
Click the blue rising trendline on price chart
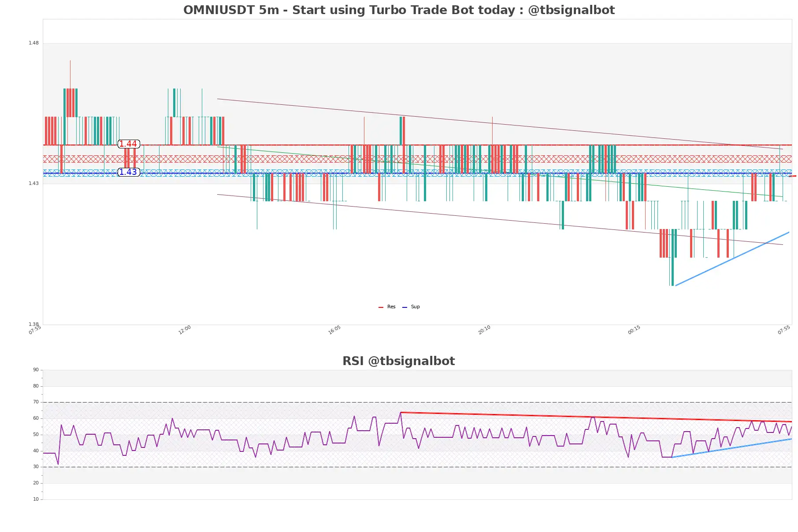732,259
